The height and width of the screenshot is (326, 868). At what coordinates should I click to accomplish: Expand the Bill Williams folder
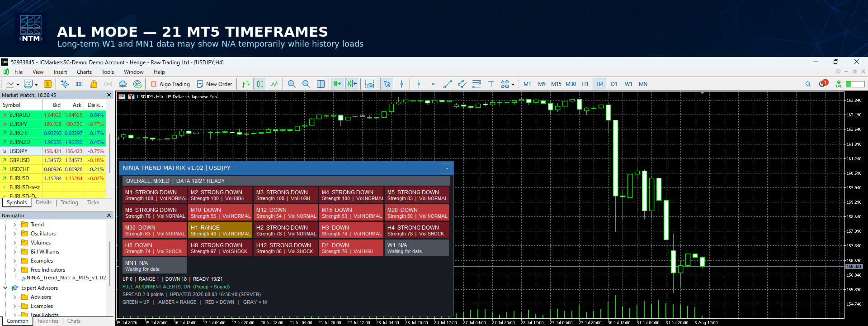click(15, 252)
